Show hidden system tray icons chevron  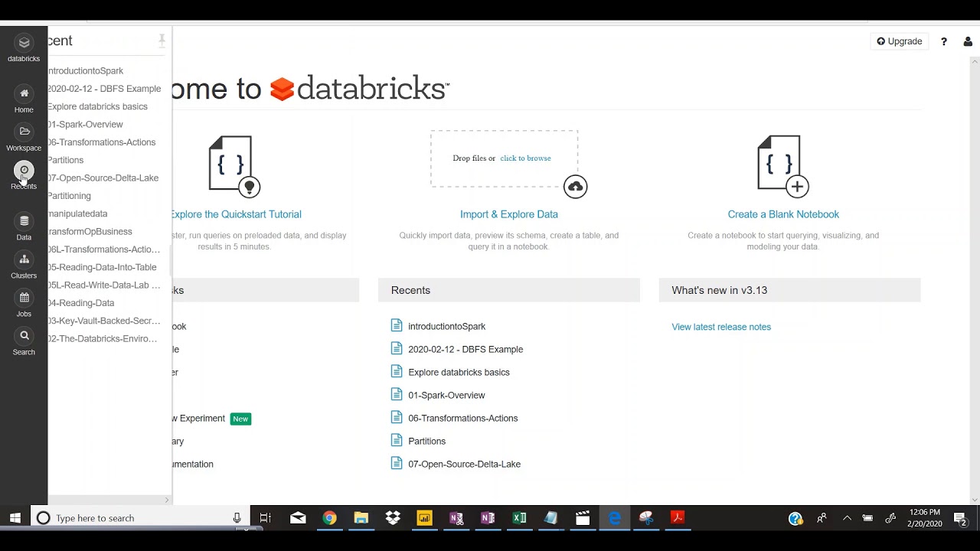point(847,518)
